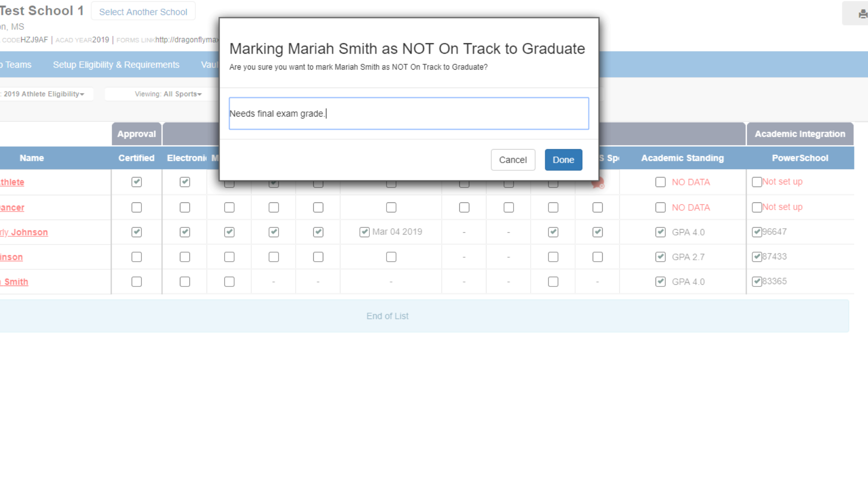Toggle Certified checkbox in Smith row
The image size is (868, 488).
point(137,282)
